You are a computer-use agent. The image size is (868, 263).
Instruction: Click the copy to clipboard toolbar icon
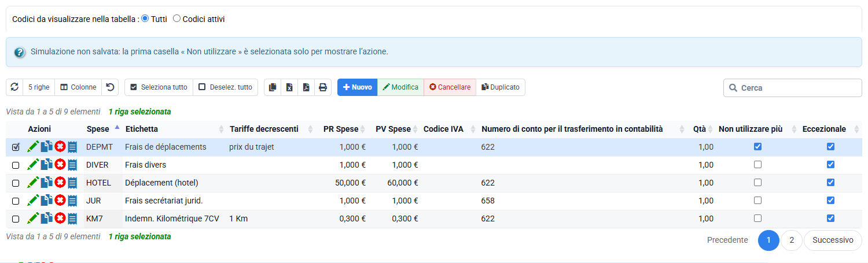273,87
